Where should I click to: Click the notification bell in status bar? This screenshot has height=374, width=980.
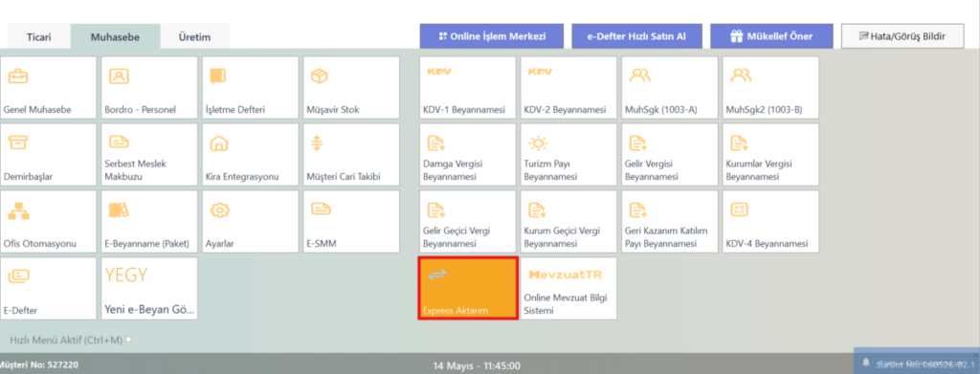(x=866, y=363)
